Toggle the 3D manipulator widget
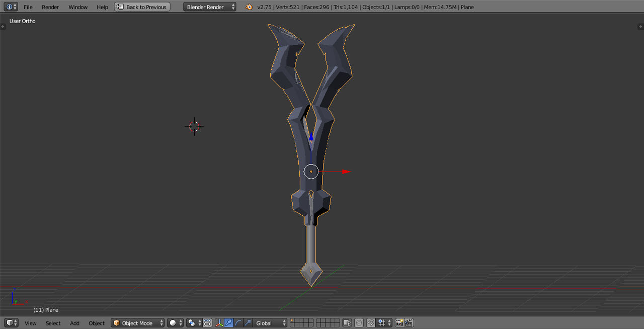The width and height of the screenshot is (644, 329). click(x=219, y=323)
